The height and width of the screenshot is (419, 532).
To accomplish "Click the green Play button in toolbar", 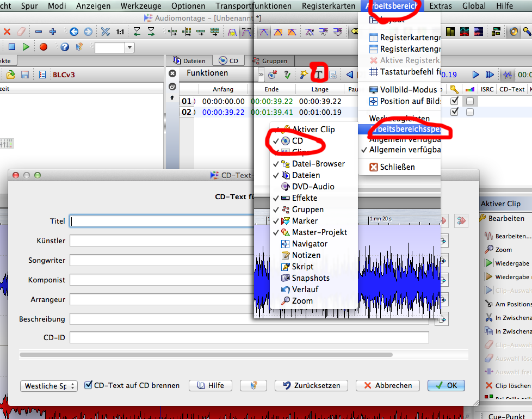I will pyautogui.click(x=26, y=47).
